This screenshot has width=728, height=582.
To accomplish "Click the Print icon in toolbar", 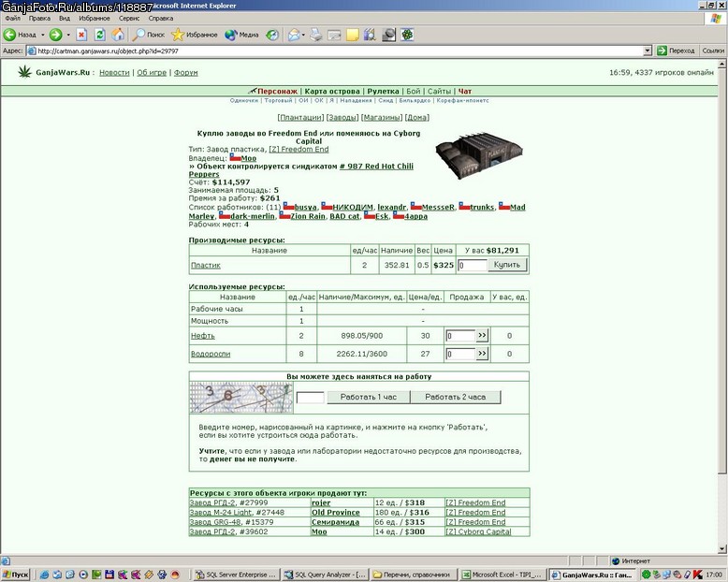I will coord(316,35).
